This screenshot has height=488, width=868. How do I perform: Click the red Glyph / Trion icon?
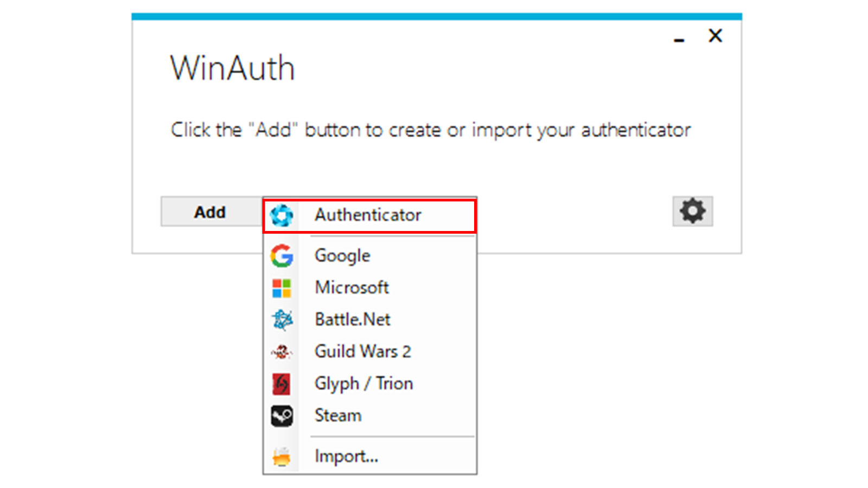click(x=282, y=384)
